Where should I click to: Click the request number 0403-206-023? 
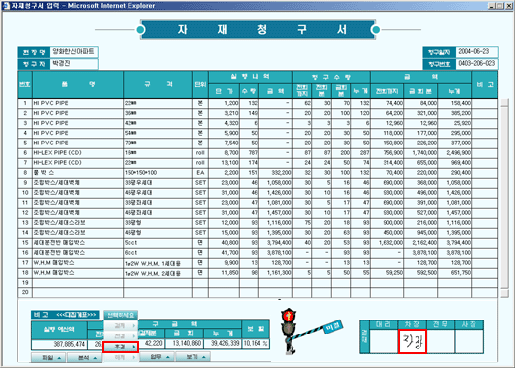pyautogui.click(x=477, y=64)
